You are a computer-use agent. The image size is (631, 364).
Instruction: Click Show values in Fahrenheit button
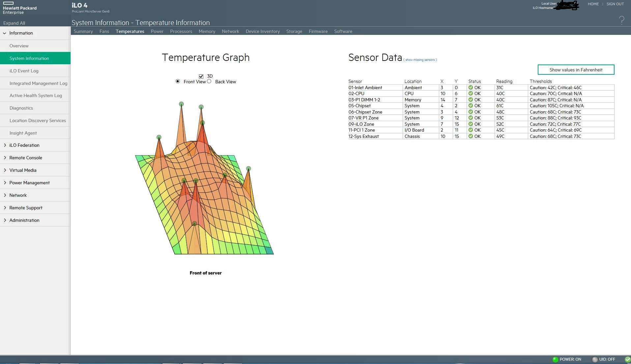(576, 70)
